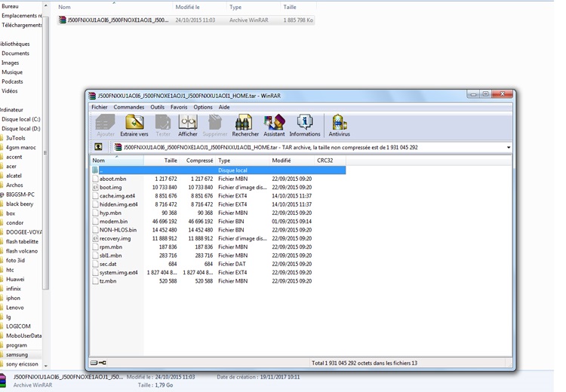The image size is (566, 392).
Task: Click the greyed Ajouter toolbar icon
Action: point(106,122)
